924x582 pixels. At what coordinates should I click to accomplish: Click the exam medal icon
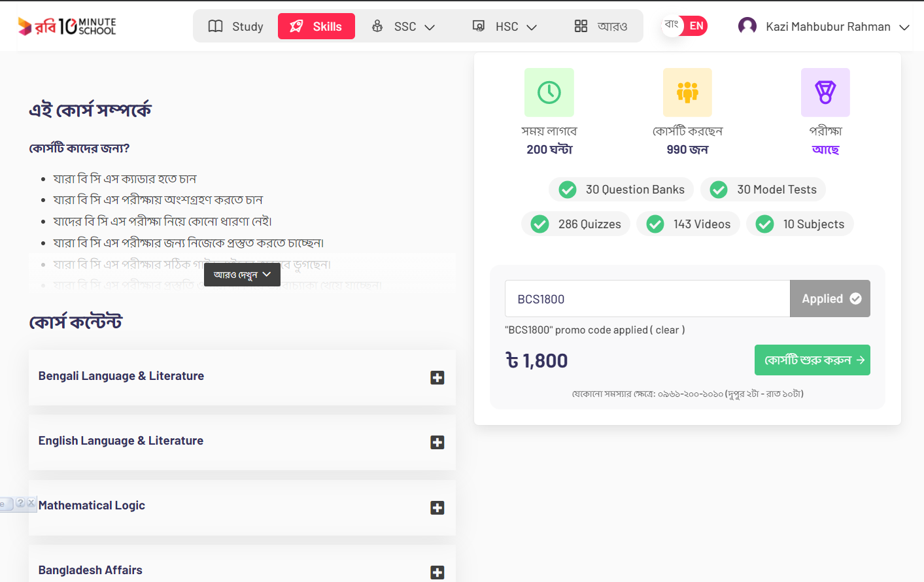(x=825, y=92)
